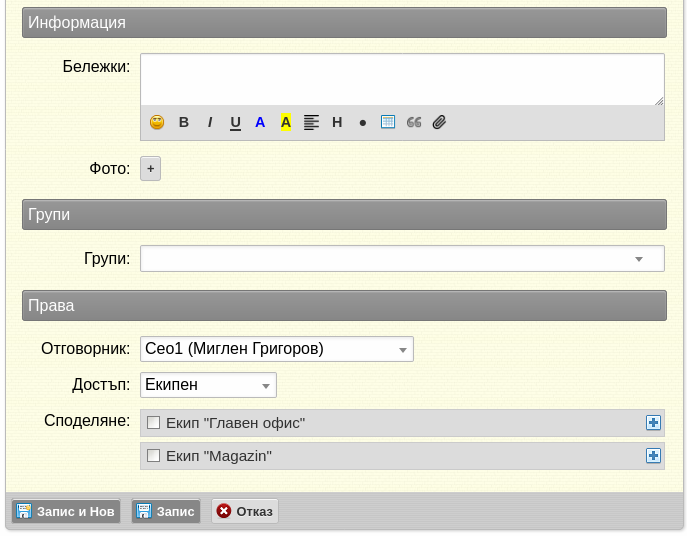Insert a table into the notes
Screen dimensions: 687x536
[388, 122]
